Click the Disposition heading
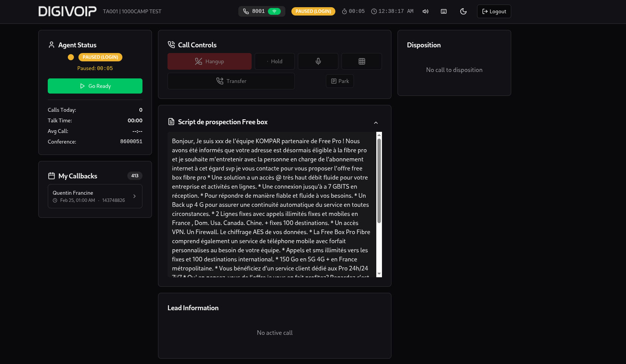This screenshot has height=364, width=626. pyautogui.click(x=424, y=45)
